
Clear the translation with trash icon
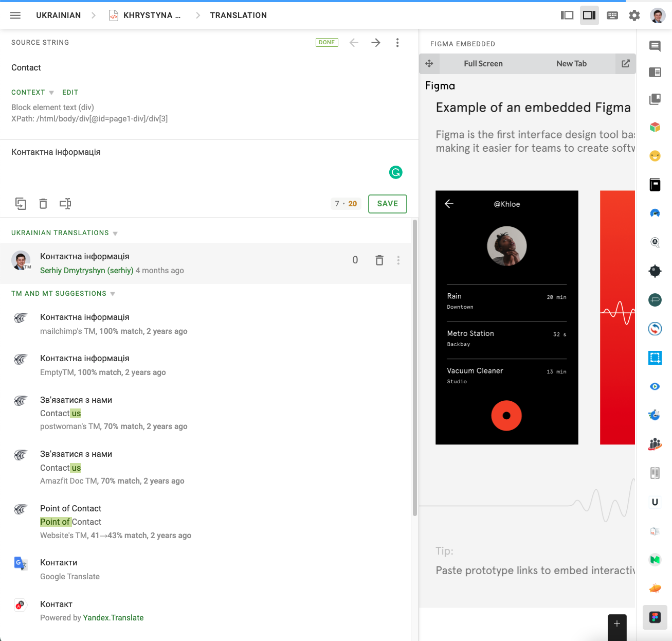click(43, 204)
